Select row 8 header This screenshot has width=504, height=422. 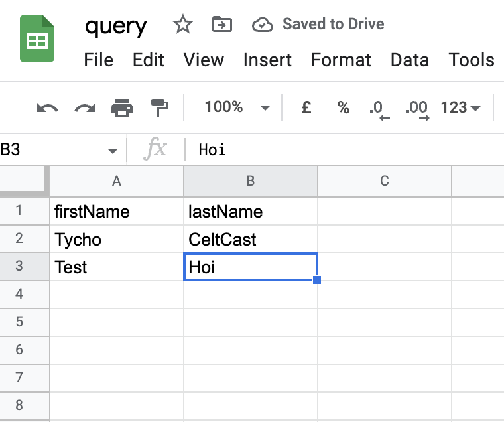click(x=25, y=405)
